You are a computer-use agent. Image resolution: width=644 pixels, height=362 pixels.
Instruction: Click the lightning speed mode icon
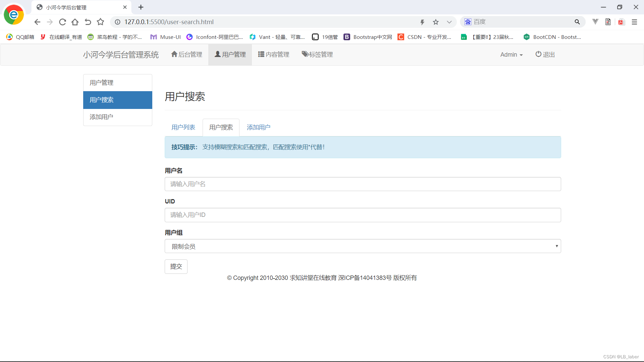pyautogui.click(x=422, y=22)
